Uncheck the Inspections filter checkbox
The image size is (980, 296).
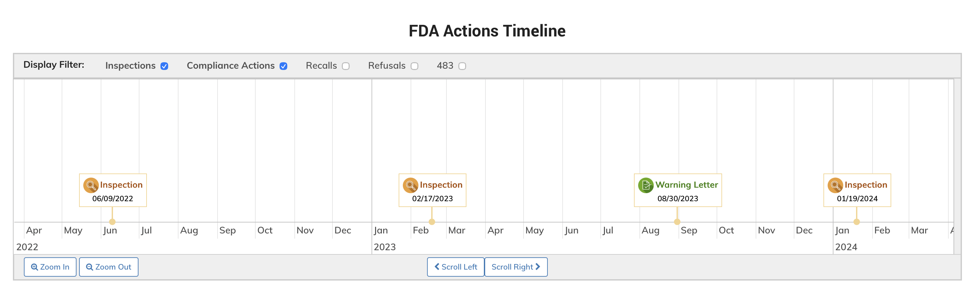point(164,66)
